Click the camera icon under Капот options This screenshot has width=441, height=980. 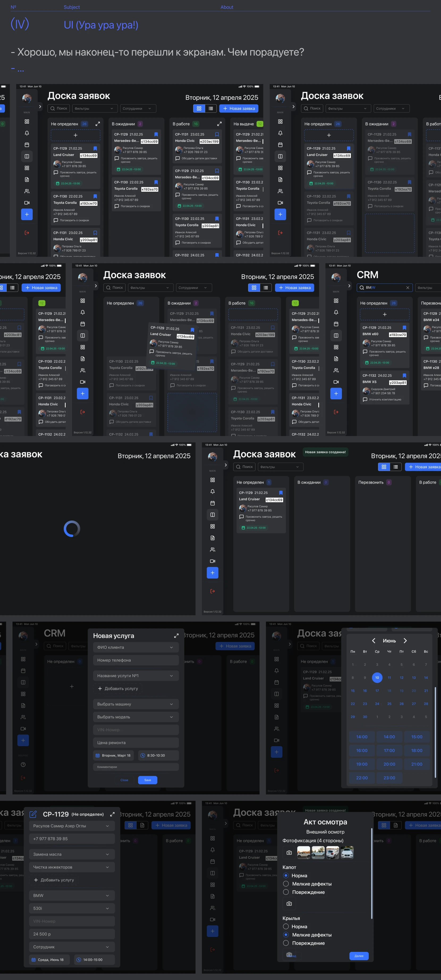289,903
